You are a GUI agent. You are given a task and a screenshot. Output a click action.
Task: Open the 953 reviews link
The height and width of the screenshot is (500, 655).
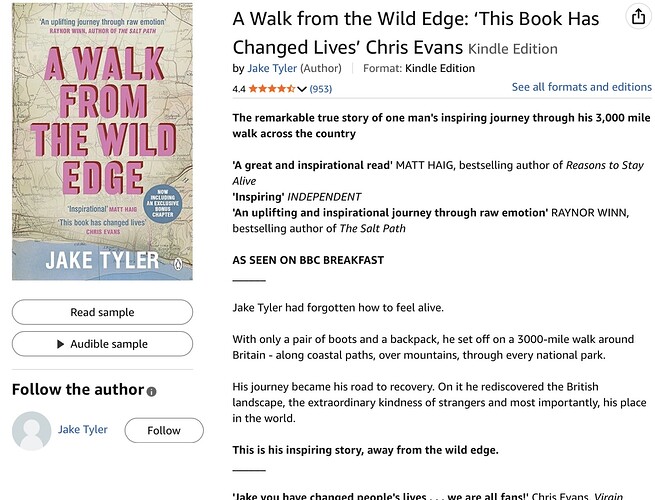(321, 89)
